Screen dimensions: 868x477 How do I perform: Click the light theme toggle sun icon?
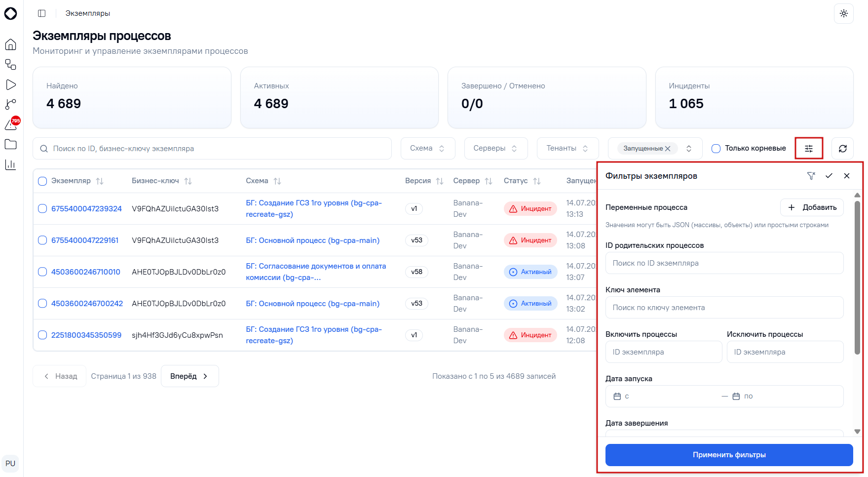click(x=843, y=13)
